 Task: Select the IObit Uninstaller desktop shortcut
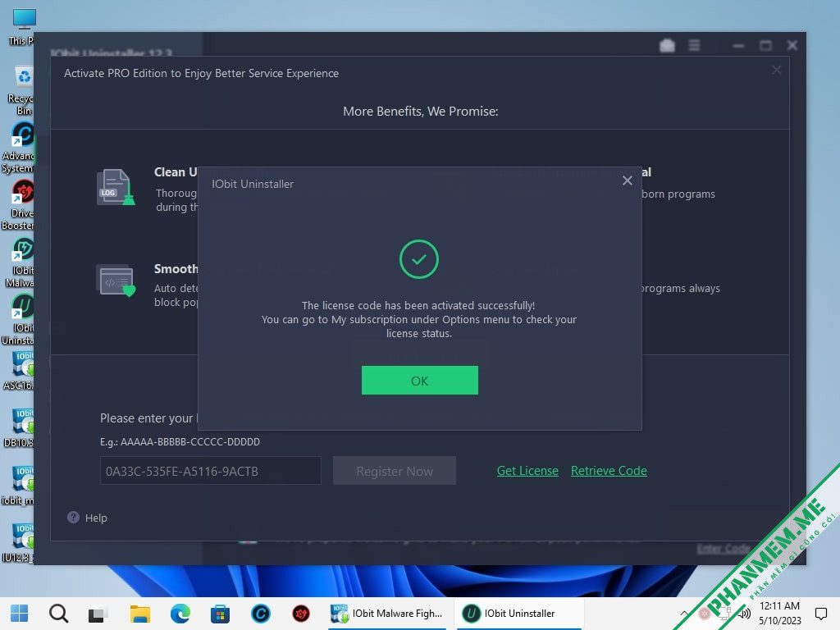click(19, 319)
